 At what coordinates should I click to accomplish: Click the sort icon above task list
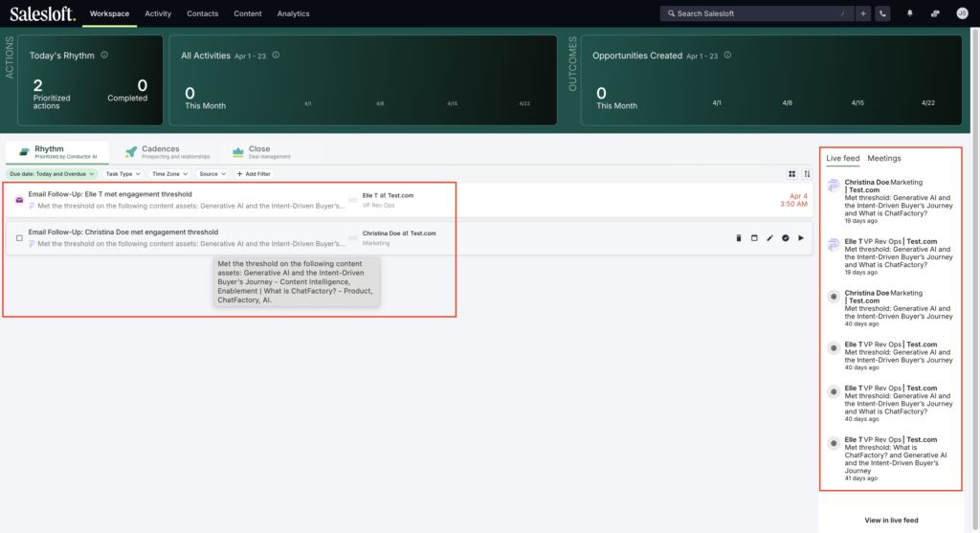[807, 174]
